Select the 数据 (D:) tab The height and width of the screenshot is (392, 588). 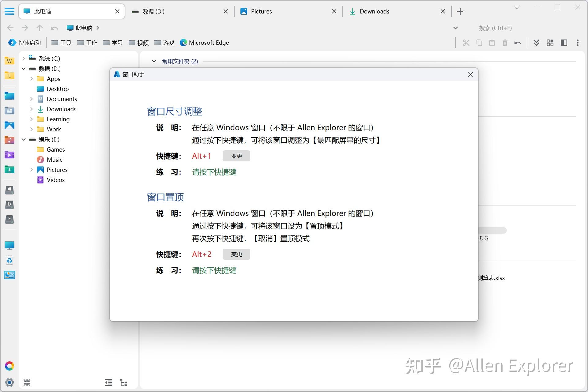[x=153, y=11]
